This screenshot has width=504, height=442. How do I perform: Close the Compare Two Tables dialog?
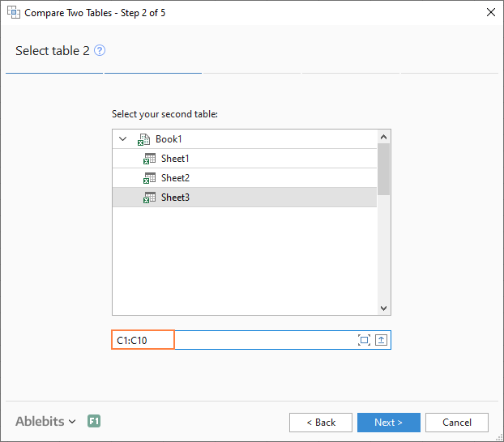point(490,12)
